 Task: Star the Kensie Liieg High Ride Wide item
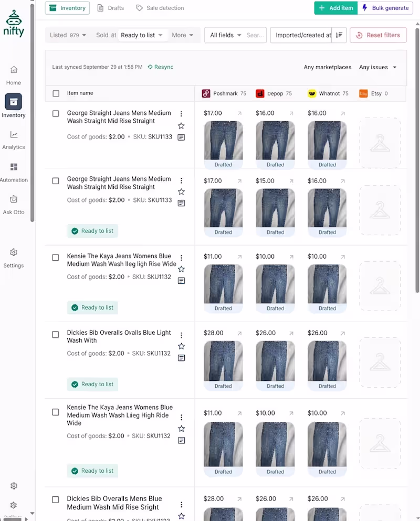[181, 429]
